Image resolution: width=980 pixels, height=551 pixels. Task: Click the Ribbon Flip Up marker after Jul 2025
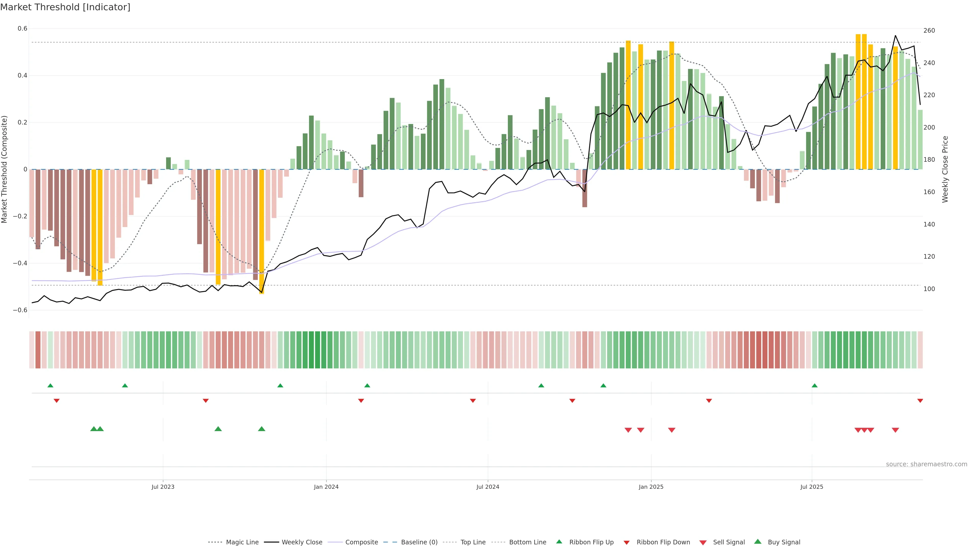(815, 386)
